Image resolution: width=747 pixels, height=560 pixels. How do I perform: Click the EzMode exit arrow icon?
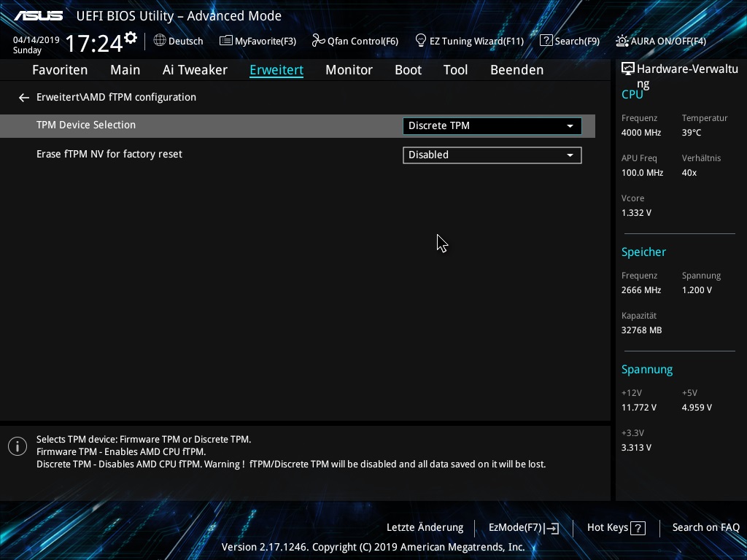(x=551, y=528)
